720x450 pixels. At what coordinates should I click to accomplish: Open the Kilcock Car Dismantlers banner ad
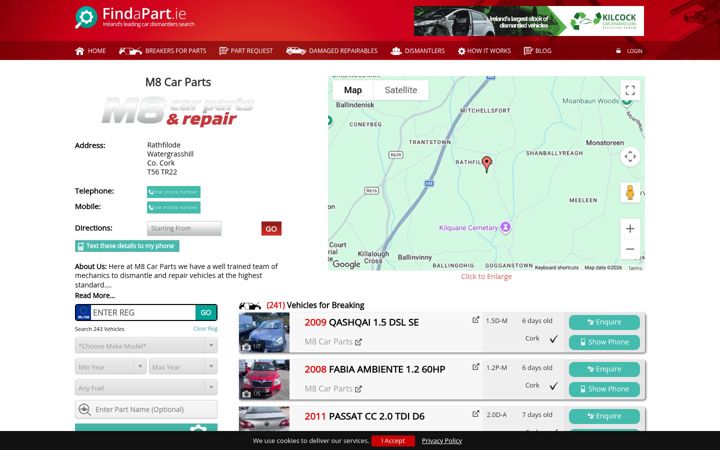529,21
